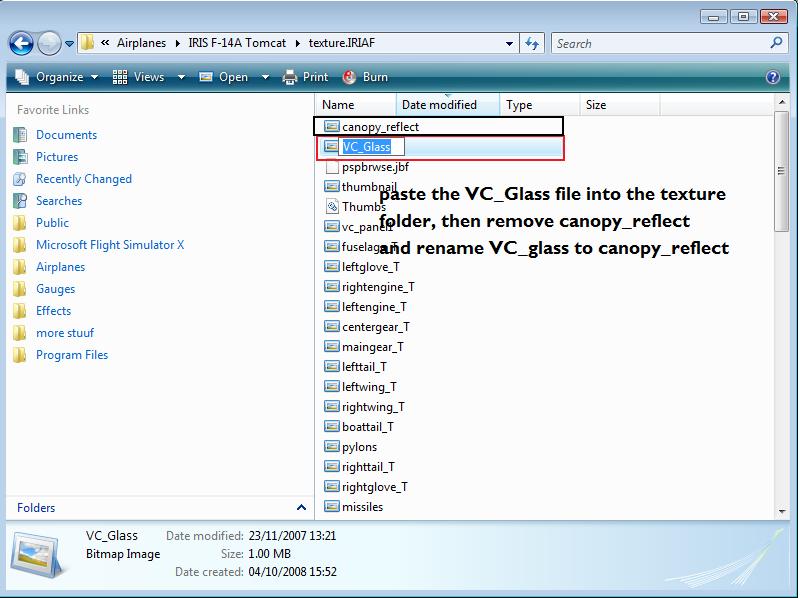This screenshot has width=800, height=598.
Task: Select IRIS F-14A Tomcat breadcrumb
Action: click(237, 43)
